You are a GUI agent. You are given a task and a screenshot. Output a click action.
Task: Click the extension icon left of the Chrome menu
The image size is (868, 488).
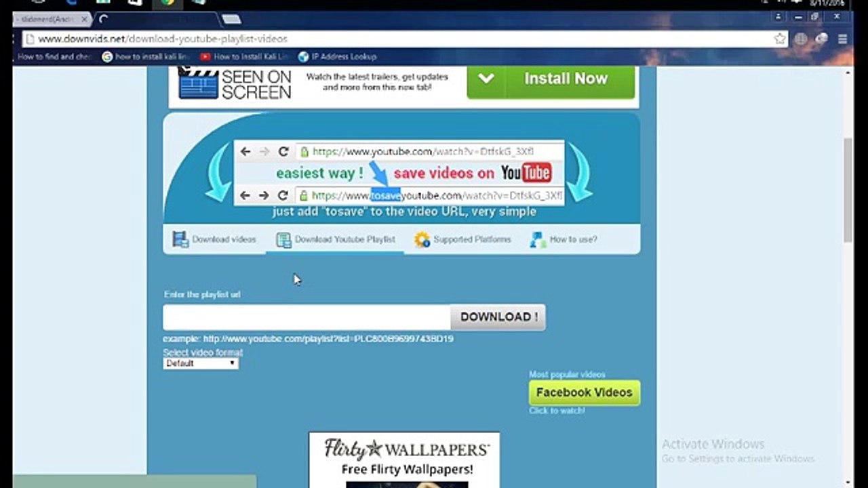[821, 39]
